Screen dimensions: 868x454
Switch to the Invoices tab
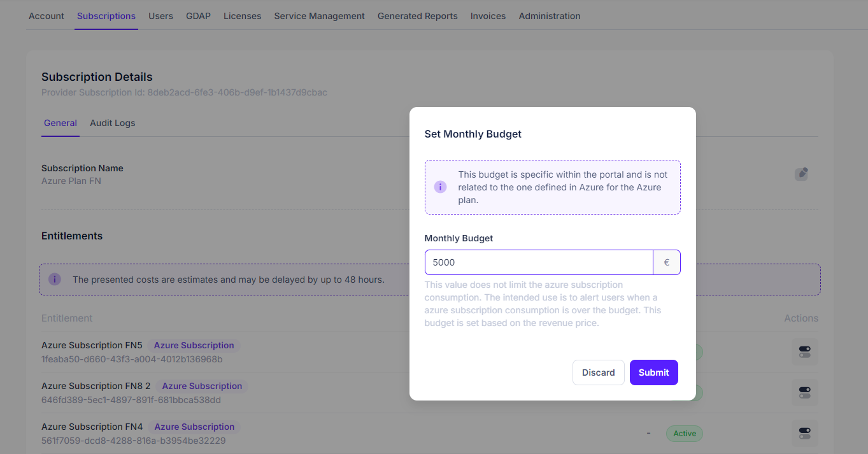tap(488, 16)
